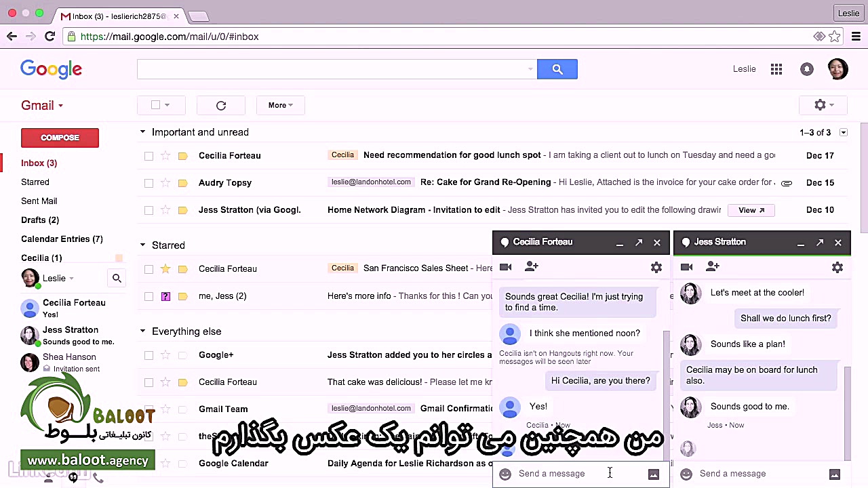Screen dimensions: 868x488
Task: Click the Gmail search magnifying glass button
Action: pyautogui.click(x=557, y=68)
